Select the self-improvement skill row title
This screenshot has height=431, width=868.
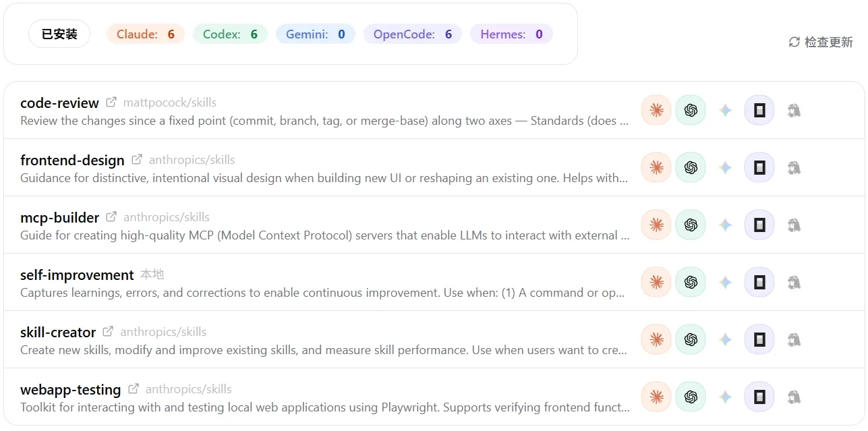point(77,275)
